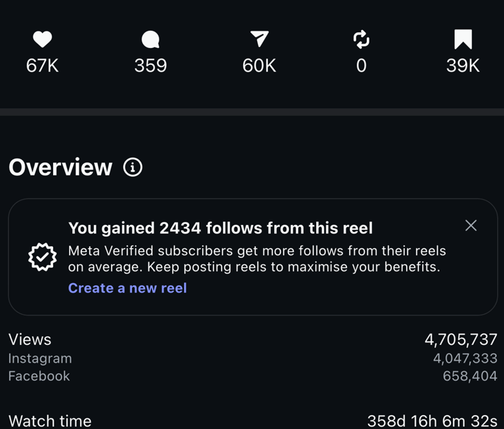Open the Overview info icon

(133, 167)
